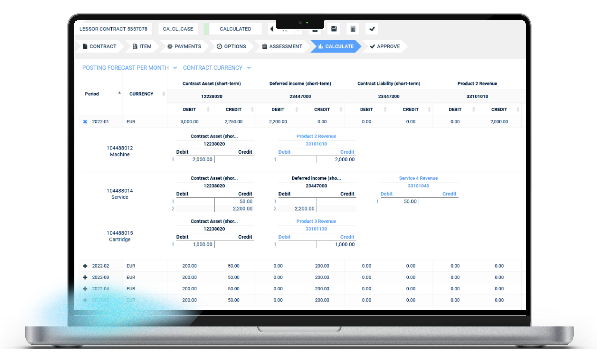Click Contract Asset (short-term) column header

tap(212, 83)
